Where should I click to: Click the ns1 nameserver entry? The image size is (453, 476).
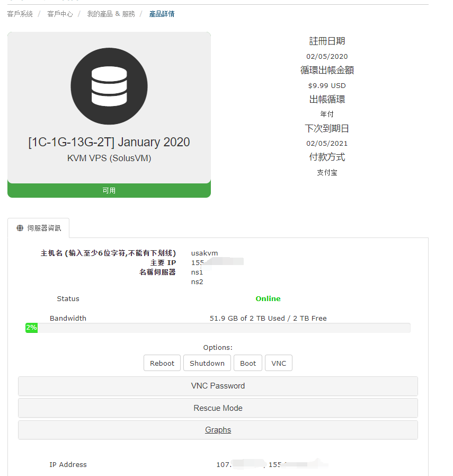click(x=197, y=272)
